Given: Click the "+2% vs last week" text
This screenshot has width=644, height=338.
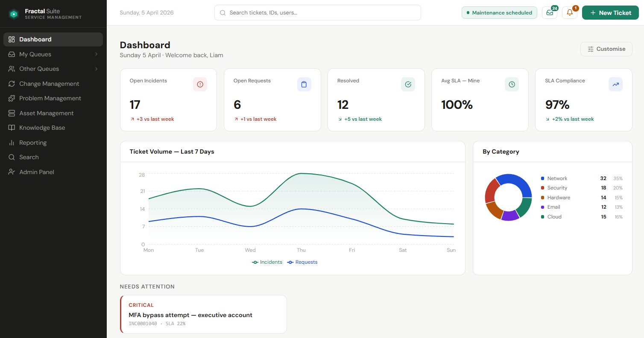Looking at the screenshot, I should click(573, 119).
